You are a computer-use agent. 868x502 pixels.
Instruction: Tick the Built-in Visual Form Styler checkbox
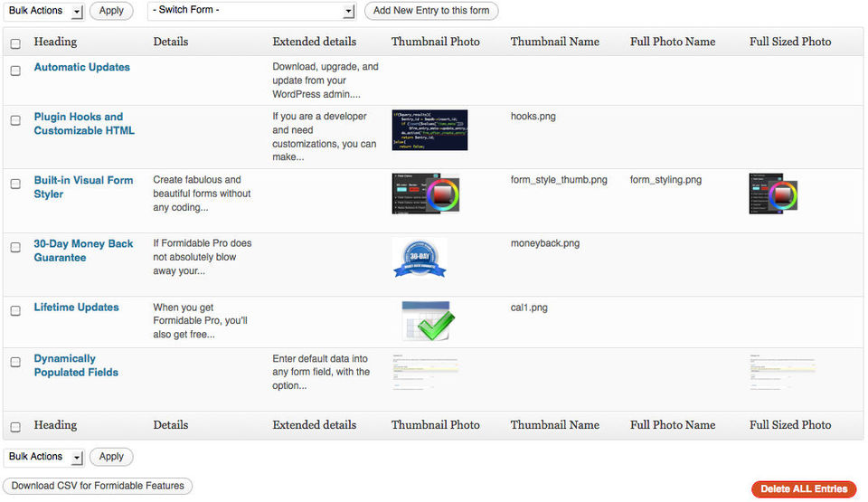(15, 184)
